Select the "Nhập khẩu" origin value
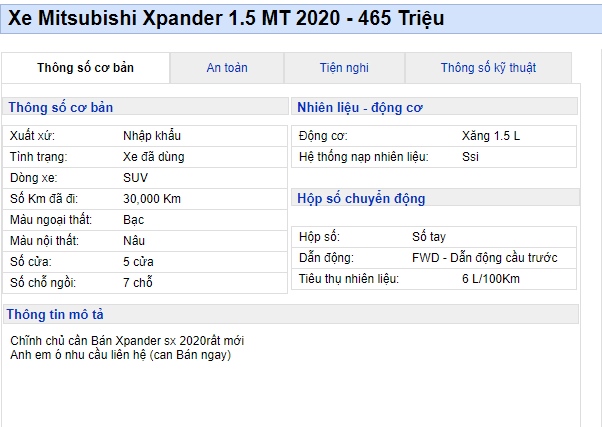The width and height of the screenshot is (602, 427). coord(152,136)
